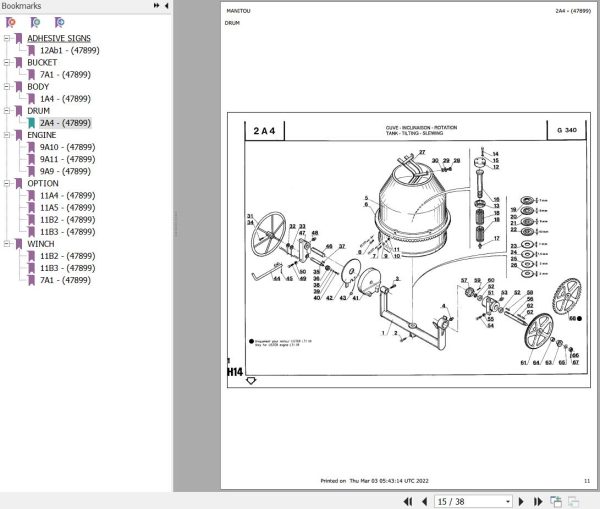Viewport: 600px width, 509px height.
Task: Click the bookmark icon beside WINCH
Action: (x=18, y=244)
